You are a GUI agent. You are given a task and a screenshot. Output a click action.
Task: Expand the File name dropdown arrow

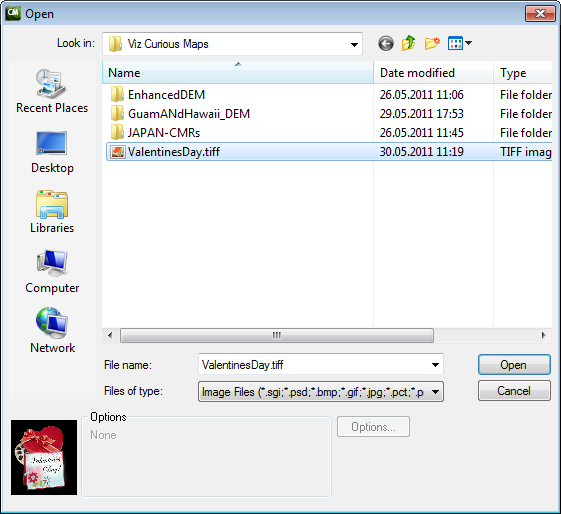tap(435, 364)
